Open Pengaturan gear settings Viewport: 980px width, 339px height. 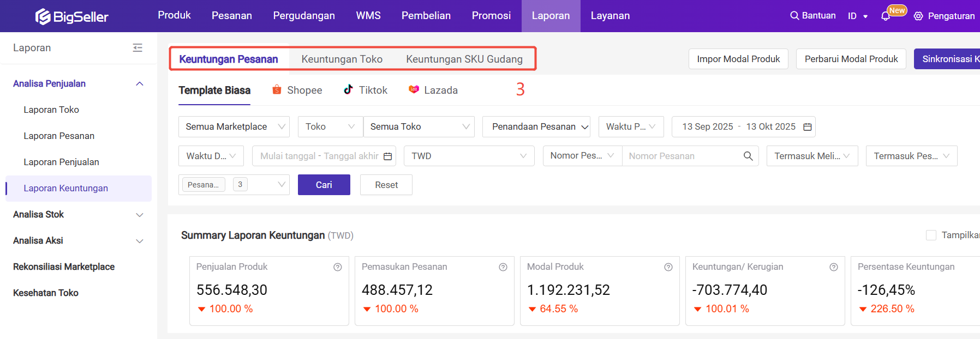tap(918, 16)
